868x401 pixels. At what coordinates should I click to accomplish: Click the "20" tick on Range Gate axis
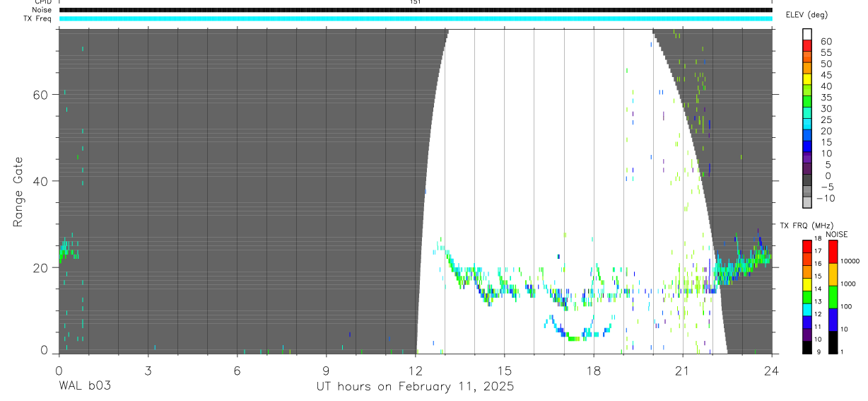tap(42, 267)
